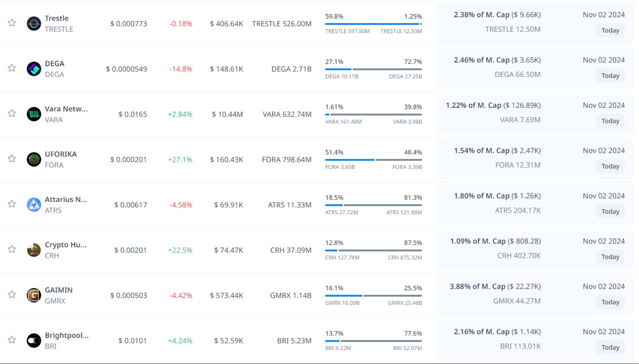Click the DEGA unlock progress bar
This screenshot has height=364, width=639.
click(373, 69)
